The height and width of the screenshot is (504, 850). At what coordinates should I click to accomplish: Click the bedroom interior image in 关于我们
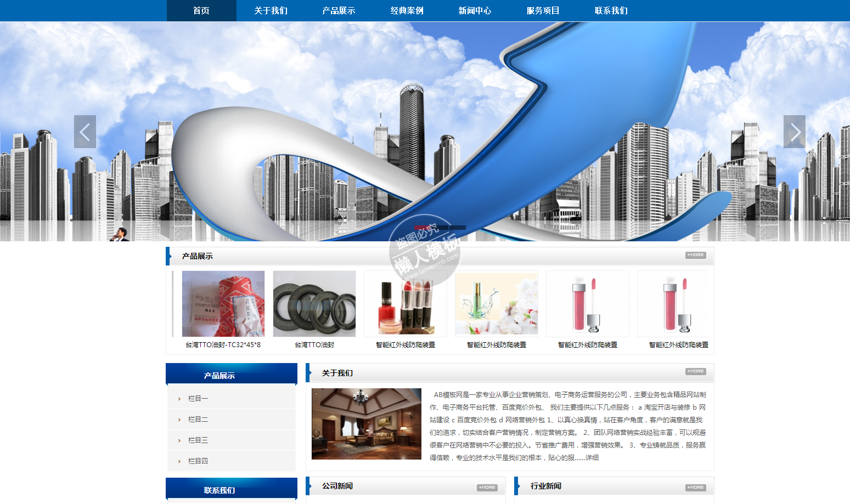click(x=367, y=424)
